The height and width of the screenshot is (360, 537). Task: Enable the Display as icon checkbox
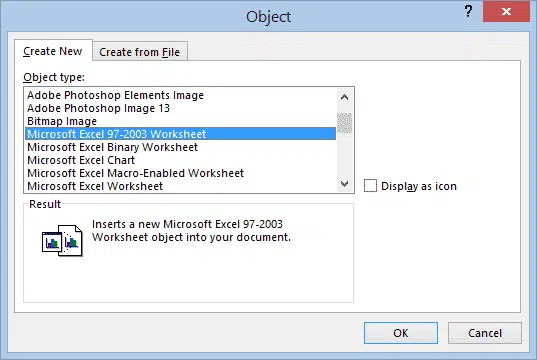370,186
